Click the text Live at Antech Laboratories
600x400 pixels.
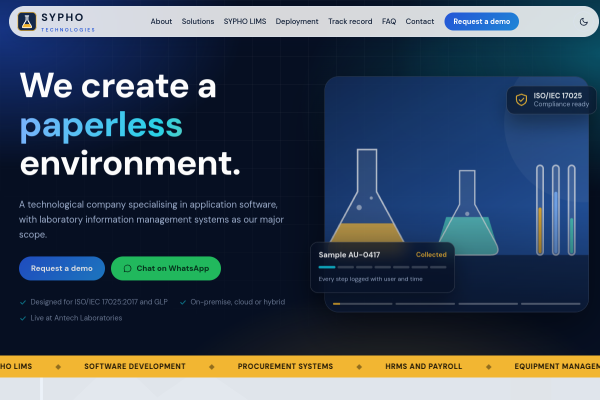tap(76, 318)
